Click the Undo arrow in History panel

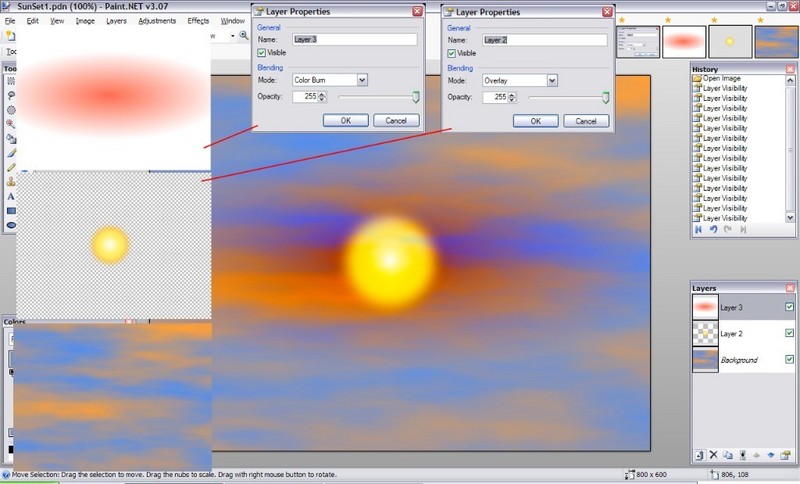point(713,229)
